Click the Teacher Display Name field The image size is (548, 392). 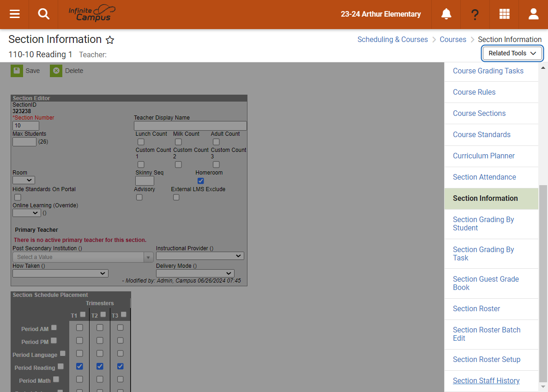tap(190, 126)
